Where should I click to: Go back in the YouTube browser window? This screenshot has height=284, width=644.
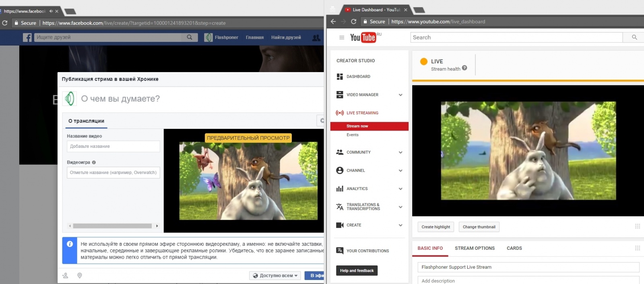tap(333, 21)
